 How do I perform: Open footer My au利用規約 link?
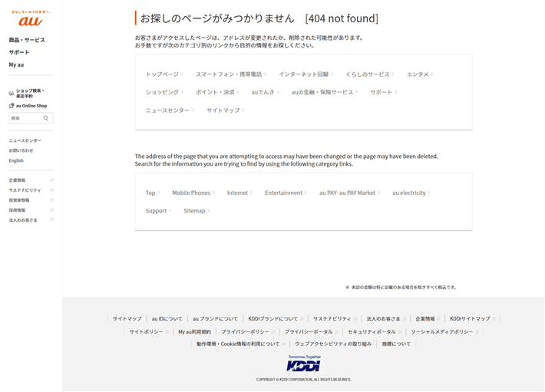[x=195, y=332]
